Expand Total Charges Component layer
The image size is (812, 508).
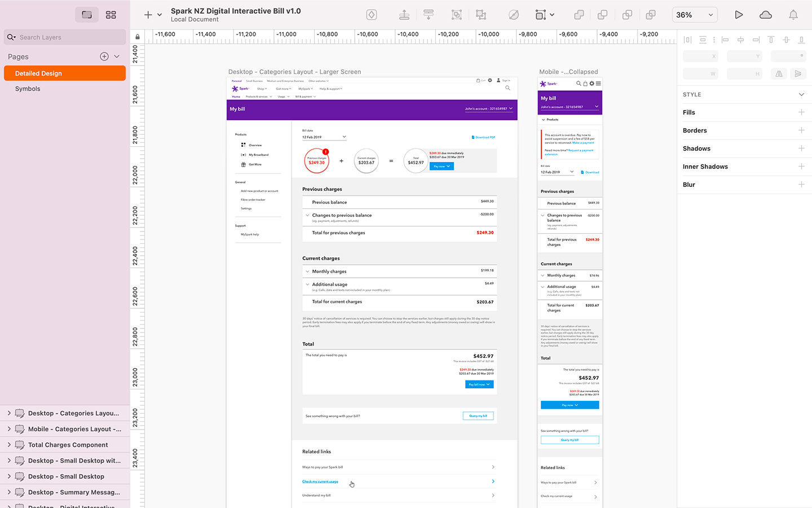[x=9, y=445]
